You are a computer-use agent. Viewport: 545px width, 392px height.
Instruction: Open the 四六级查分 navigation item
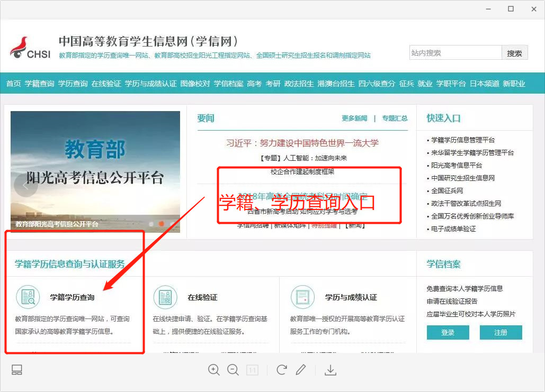point(377,84)
